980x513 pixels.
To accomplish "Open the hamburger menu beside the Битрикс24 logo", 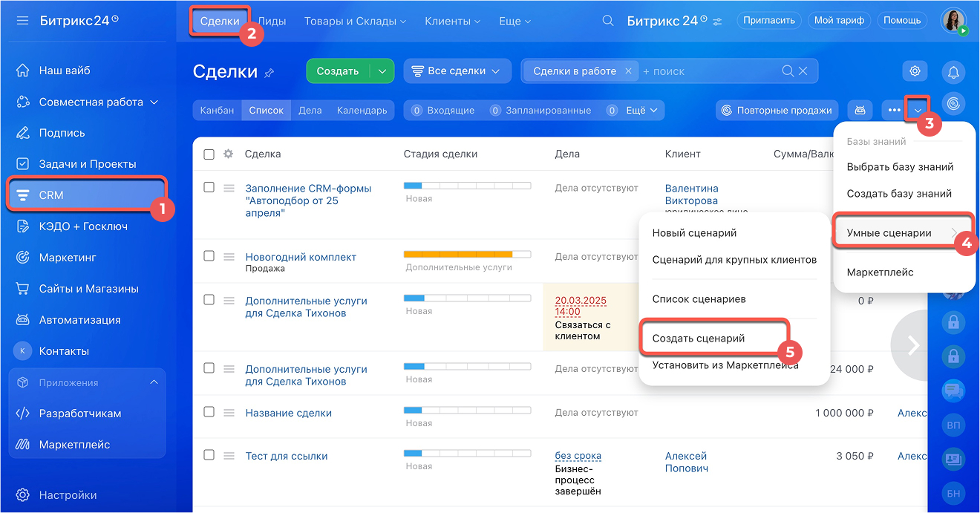I will tap(22, 21).
